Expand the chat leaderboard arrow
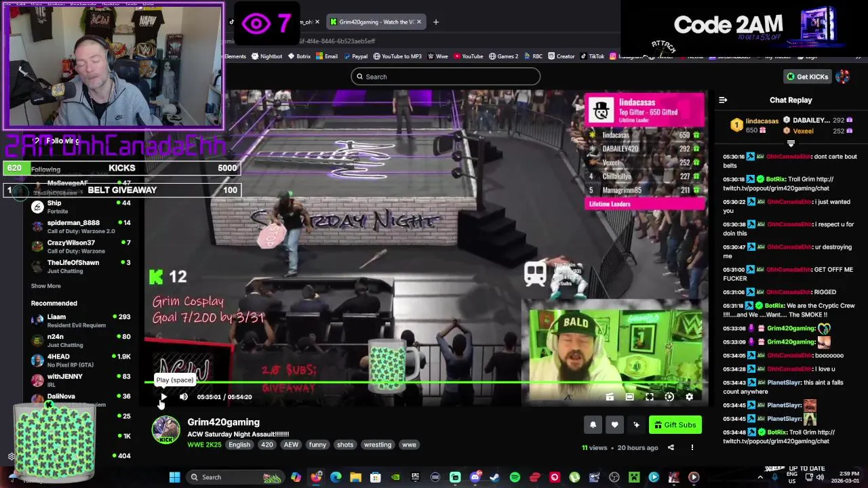868x488 pixels. point(791,143)
